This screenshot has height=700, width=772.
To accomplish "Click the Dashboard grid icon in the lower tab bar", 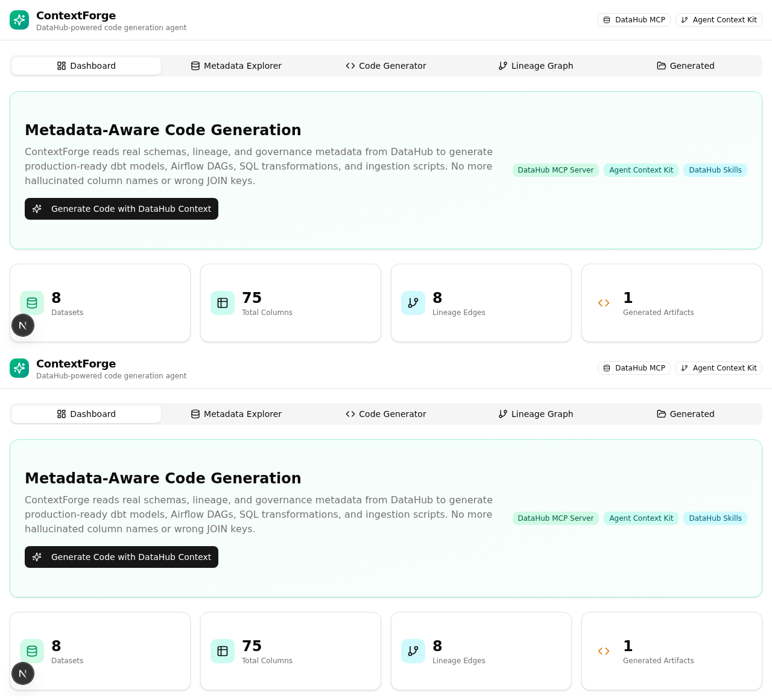I will [x=62, y=414].
